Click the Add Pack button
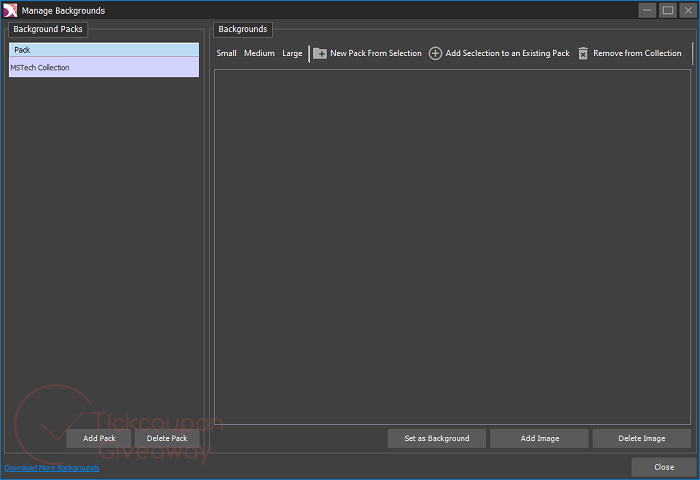The image size is (700, 480). [99, 438]
